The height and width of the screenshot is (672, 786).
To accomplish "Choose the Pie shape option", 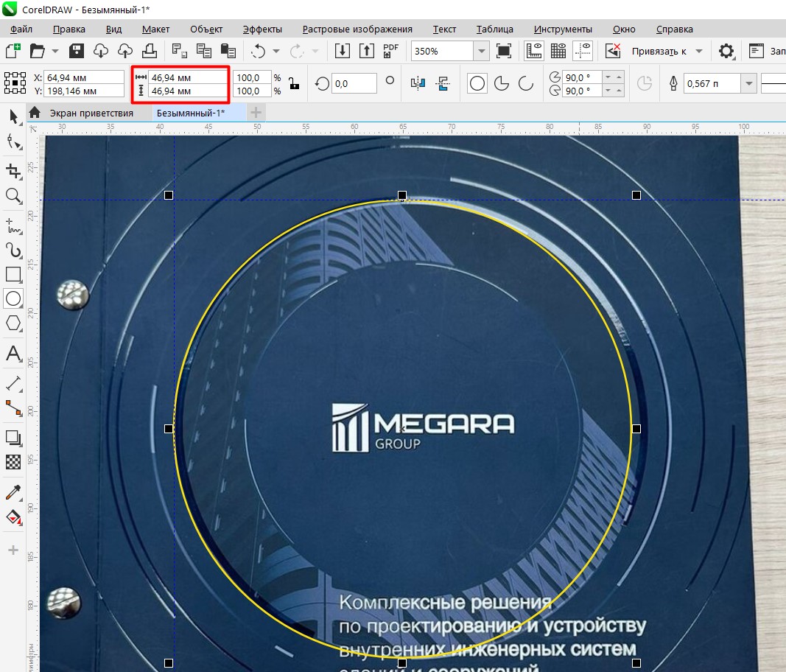I will [x=502, y=83].
